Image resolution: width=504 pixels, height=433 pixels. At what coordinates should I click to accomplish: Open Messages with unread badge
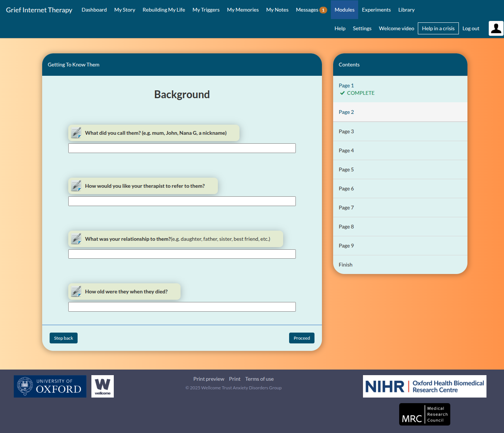point(311,10)
